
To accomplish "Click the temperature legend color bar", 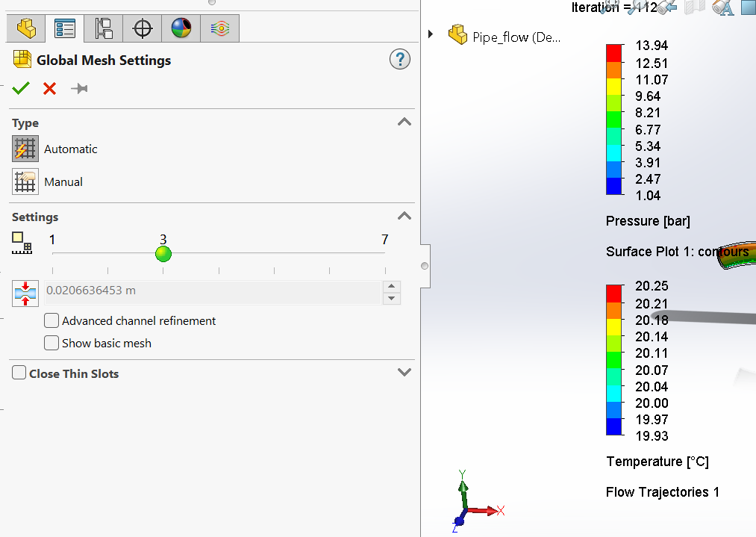I will [613, 360].
